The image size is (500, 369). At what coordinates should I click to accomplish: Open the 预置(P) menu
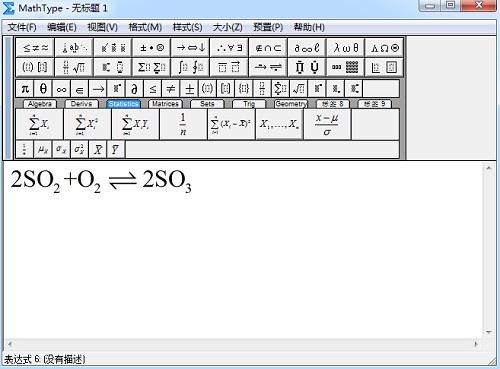(x=268, y=27)
